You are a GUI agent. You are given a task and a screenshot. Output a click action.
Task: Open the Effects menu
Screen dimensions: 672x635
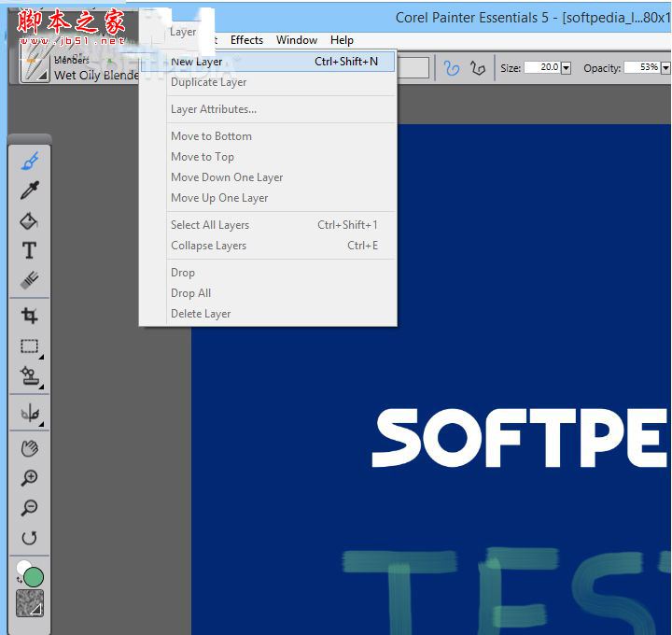pyautogui.click(x=246, y=40)
